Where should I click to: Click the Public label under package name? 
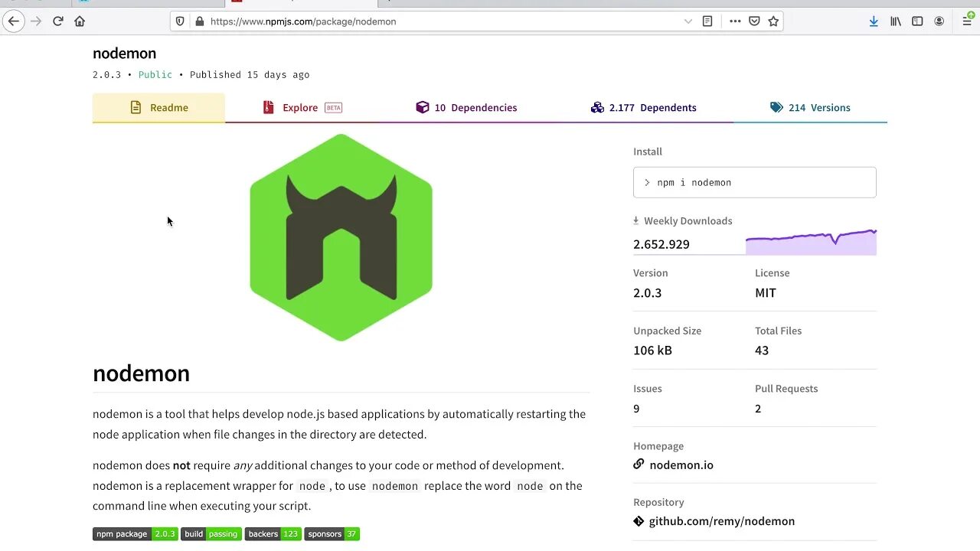coord(155,75)
